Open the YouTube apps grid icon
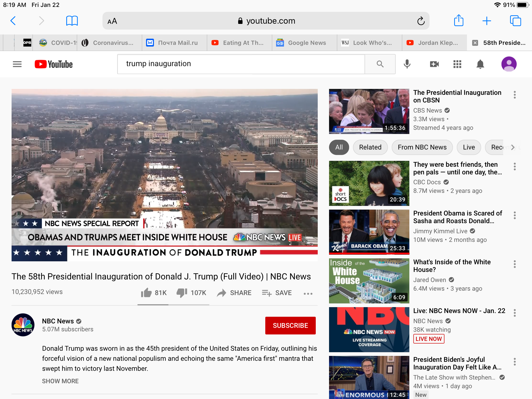Screen dimensions: 532x399 pyautogui.click(x=457, y=64)
